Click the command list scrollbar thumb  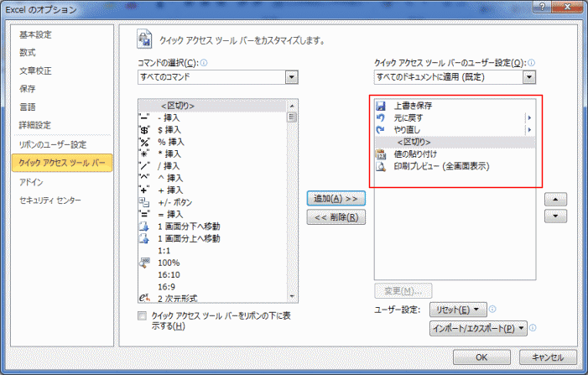click(292, 117)
